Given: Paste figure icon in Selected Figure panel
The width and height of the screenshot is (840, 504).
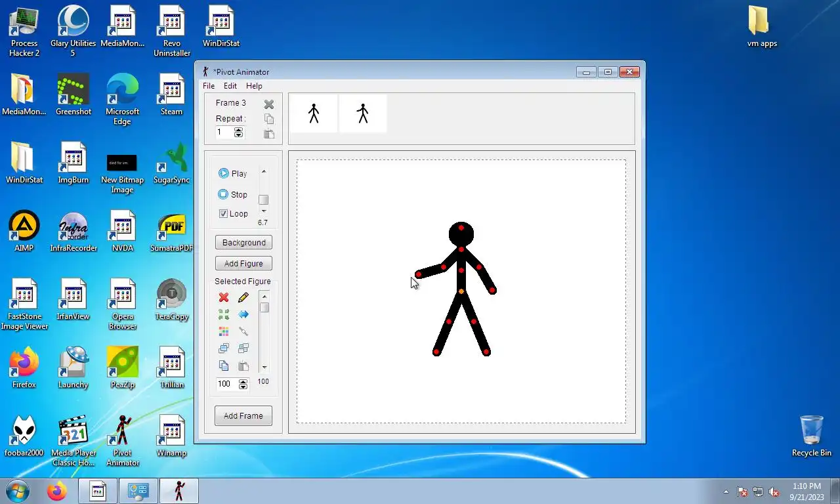Looking at the screenshot, I should [x=243, y=366].
